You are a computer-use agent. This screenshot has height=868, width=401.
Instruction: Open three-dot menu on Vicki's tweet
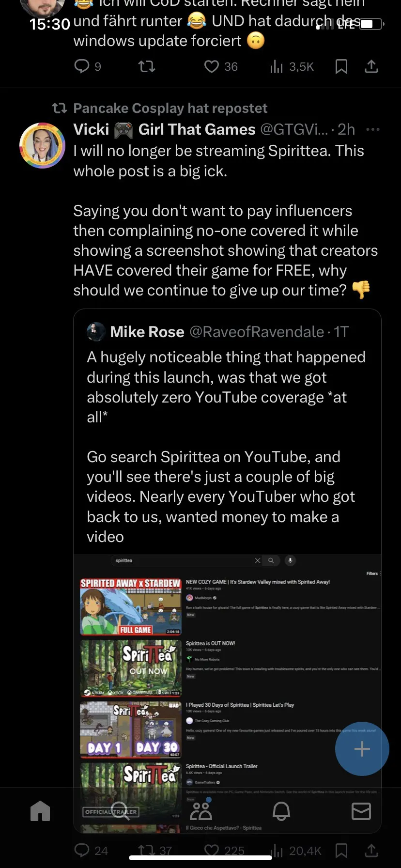372,129
